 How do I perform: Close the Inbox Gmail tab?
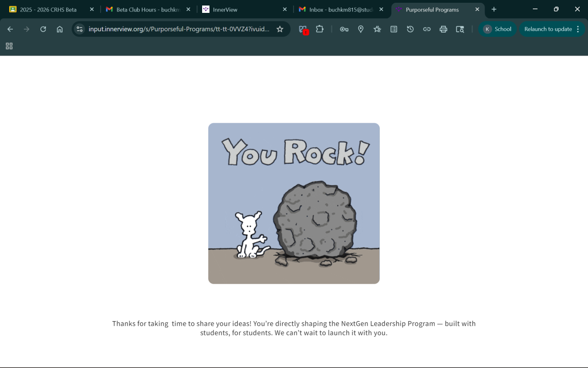381,9
